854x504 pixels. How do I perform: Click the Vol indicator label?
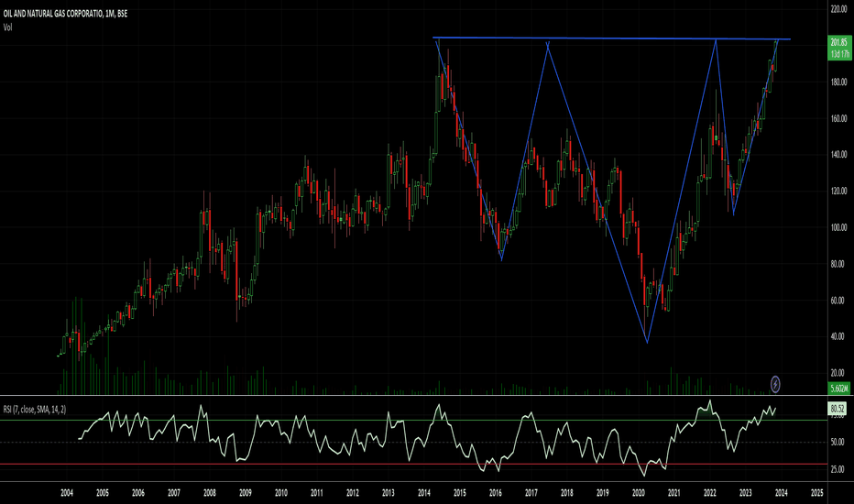pos(7,27)
